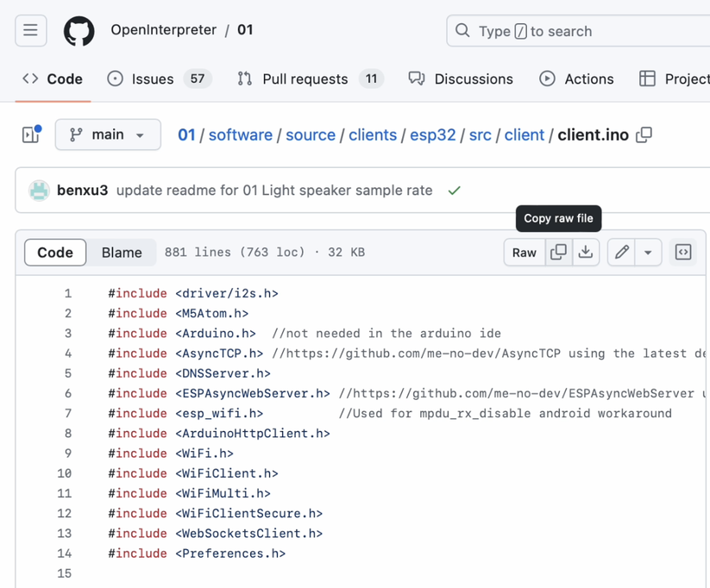
Task: Click the GitHub logo icon
Action: click(79, 31)
